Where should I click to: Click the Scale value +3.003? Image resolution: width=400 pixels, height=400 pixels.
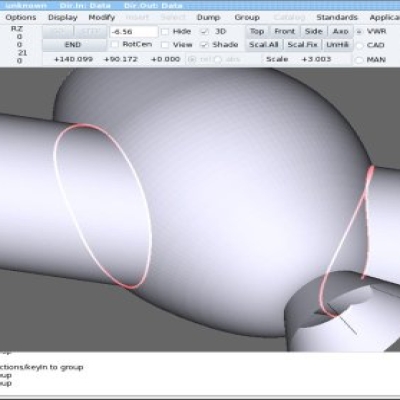tap(316, 59)
